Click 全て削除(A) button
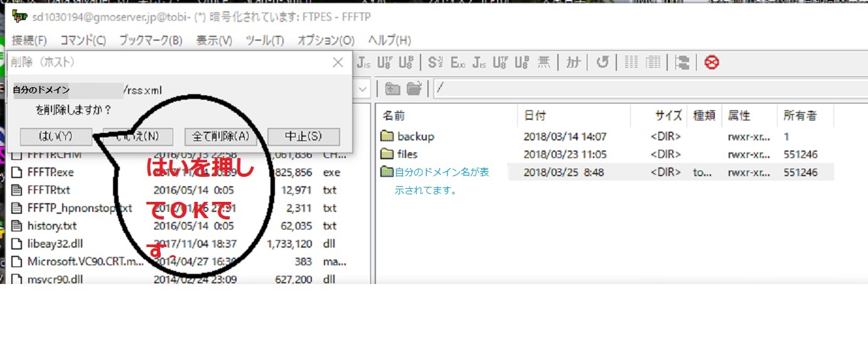Image resolution: width=868 pixels, height=358 pixels. pos(221,137)
